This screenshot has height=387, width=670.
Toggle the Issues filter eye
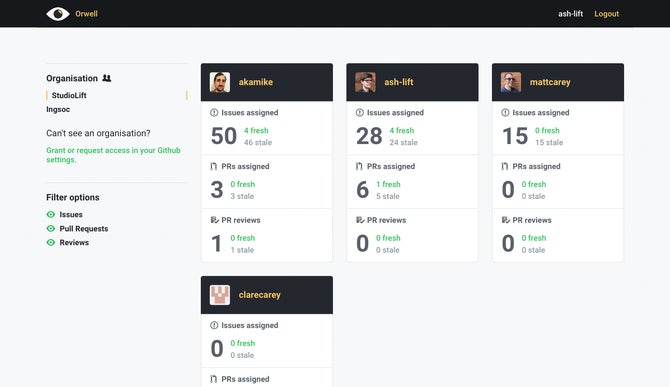[51, 214]
